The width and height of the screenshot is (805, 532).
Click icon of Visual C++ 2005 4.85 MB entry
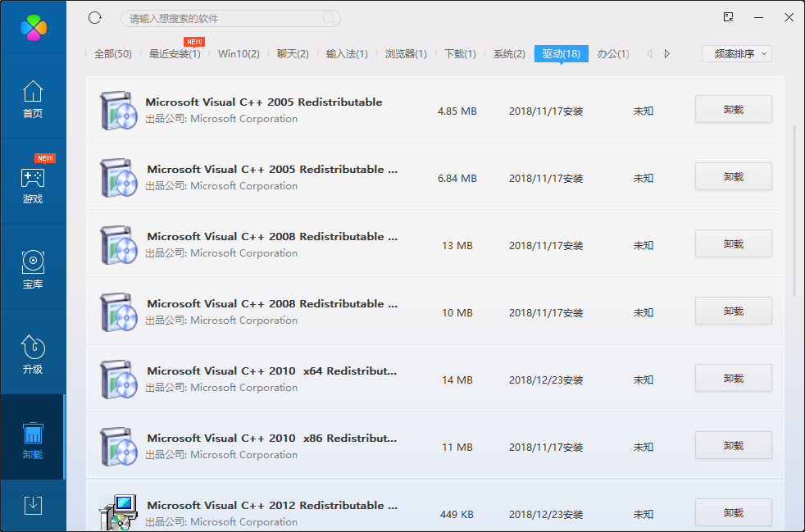pos(119,110)
